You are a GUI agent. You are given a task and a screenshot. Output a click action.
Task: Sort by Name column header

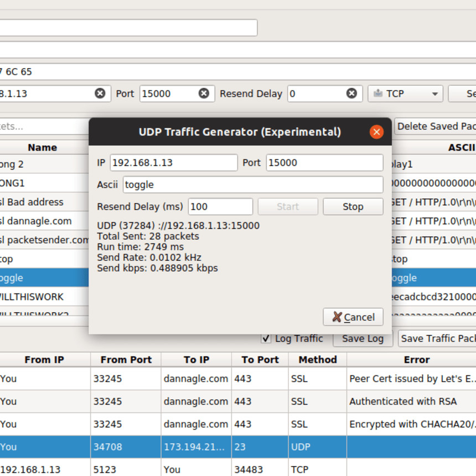click(43, 148)
